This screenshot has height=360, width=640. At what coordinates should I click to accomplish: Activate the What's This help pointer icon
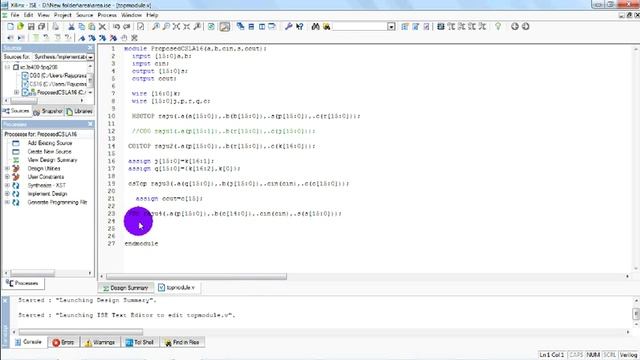(x=300, y=27)
